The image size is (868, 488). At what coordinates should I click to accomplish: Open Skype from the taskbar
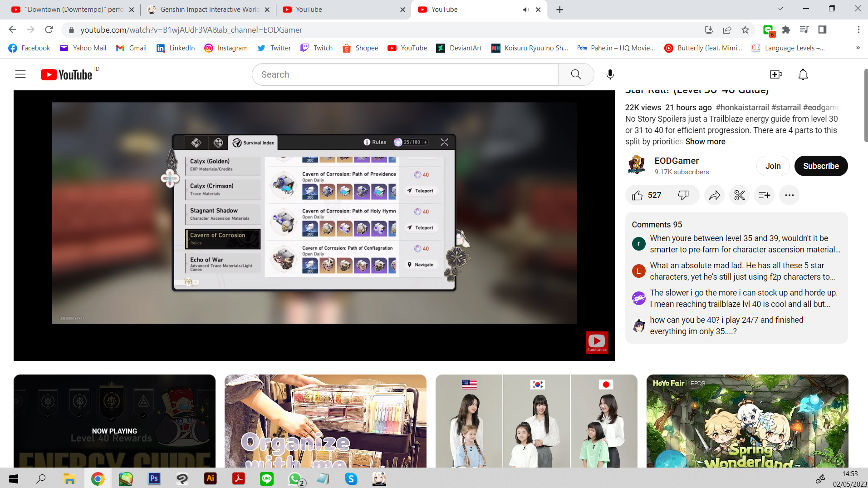coord(351,478)
